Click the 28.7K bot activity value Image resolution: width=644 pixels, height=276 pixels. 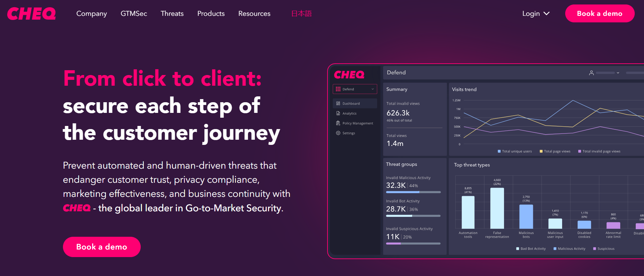point(396,209)
